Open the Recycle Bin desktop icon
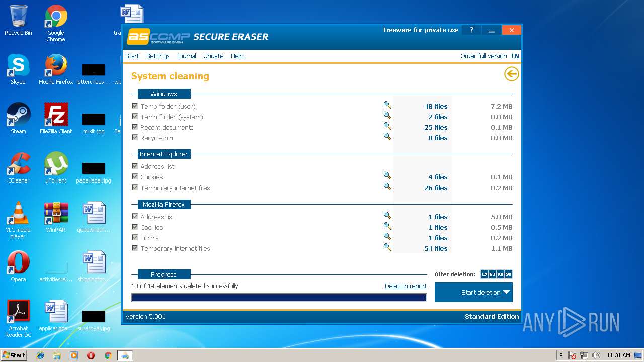644x362 pixels. pos(18,20)
